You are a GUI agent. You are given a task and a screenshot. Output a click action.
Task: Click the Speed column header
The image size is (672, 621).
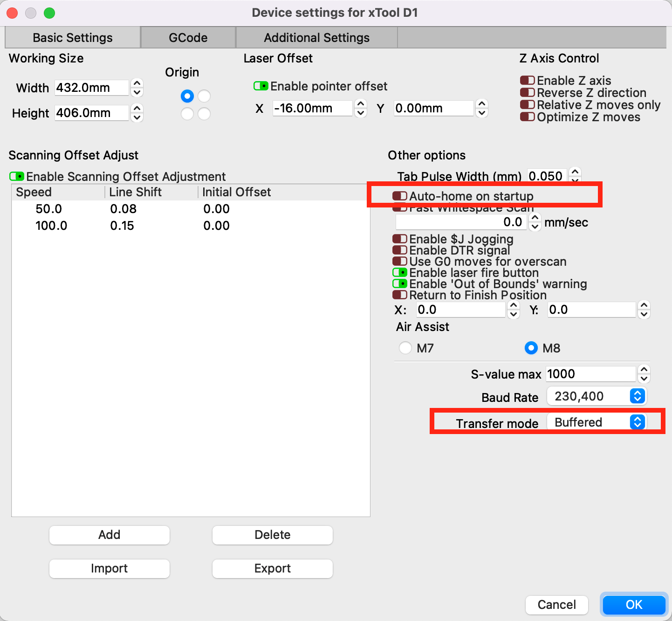click(x=58, y=192)
